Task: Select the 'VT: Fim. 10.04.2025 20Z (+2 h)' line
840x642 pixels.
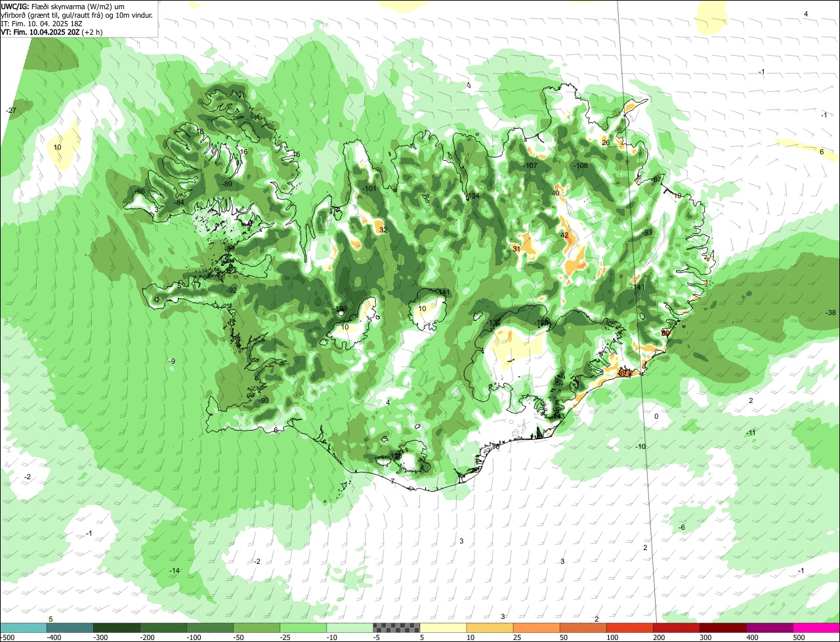Action: [x=52, y=32]
